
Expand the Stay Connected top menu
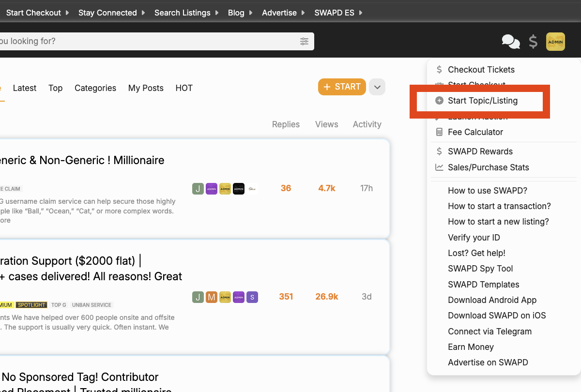[112, 13]
